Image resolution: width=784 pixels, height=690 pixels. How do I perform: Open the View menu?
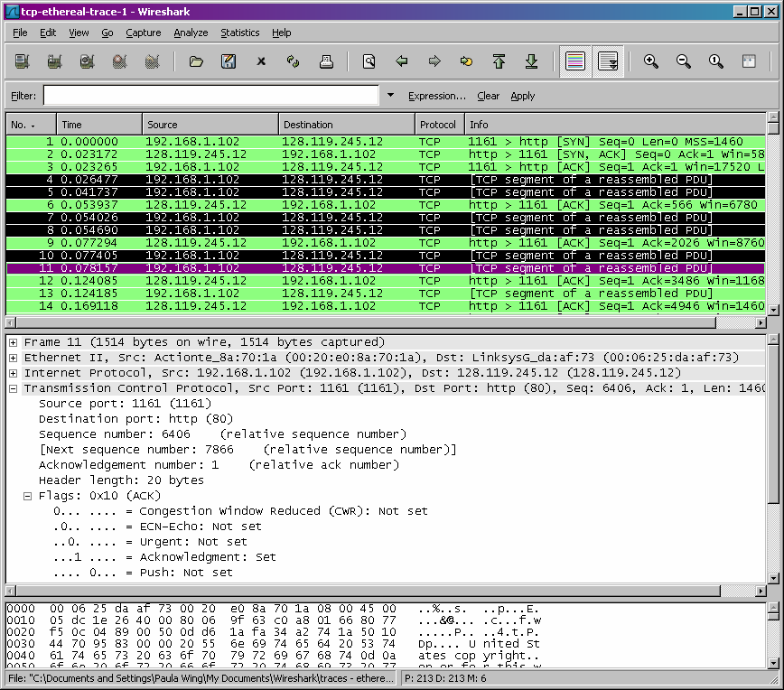coord(79,33)
